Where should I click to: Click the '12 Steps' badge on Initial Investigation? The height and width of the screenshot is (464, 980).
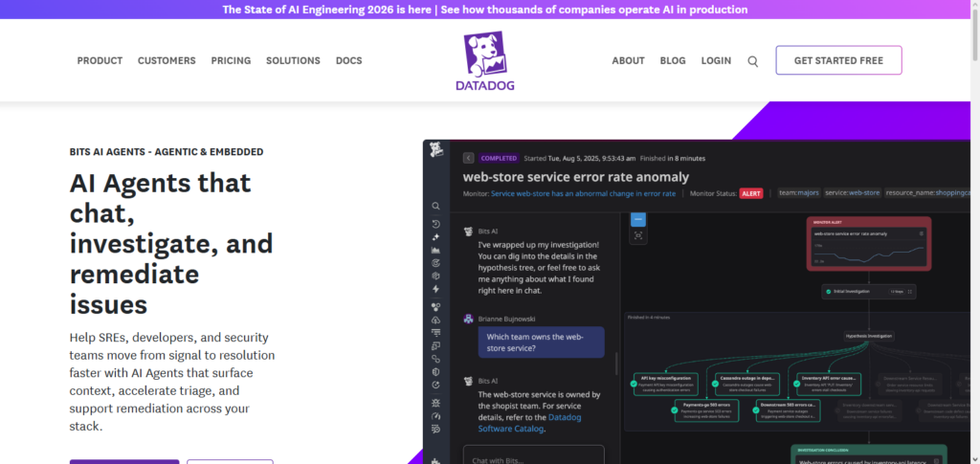tap(896, 292)
